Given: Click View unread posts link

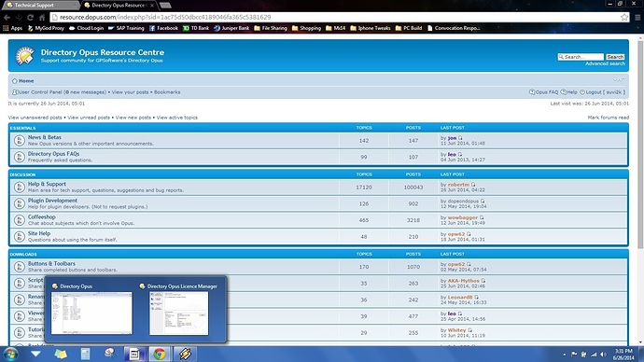Looking at the screenshot, I should [x=89, y=118].
